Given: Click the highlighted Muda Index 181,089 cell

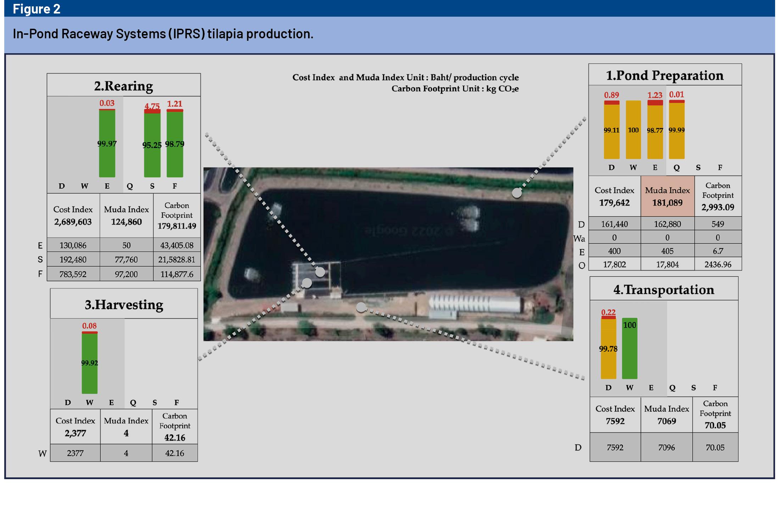Looking at the screenshot, I should (667, 196).
